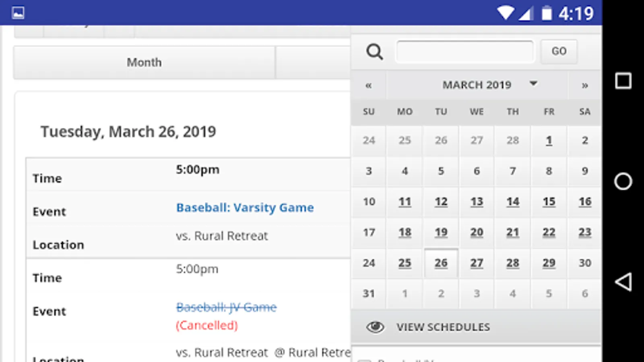Tap the Android back navigation button
The image size is (644, 362).
pyautogui.click(x=623, y=282)
